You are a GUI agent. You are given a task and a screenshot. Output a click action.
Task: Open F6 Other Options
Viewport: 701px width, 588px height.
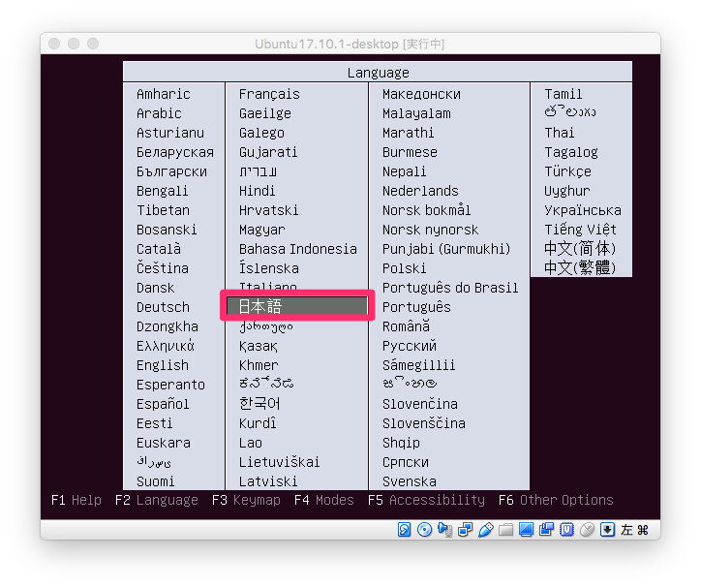tap(556, 500)
